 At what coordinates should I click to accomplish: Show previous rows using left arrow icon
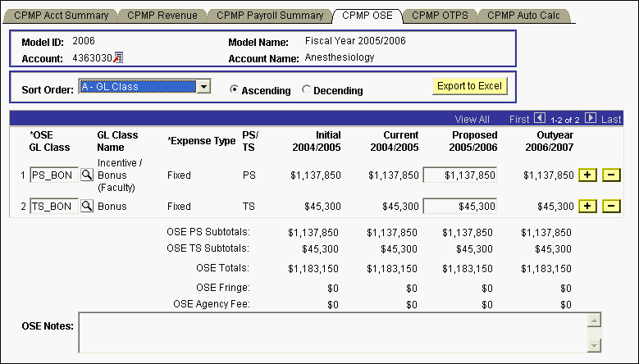tap(540, 119)
